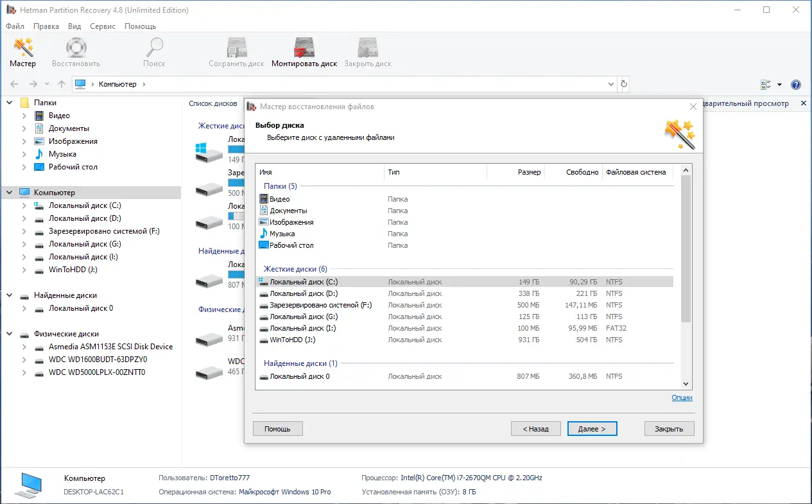
Task: Click the view mode icon near help
Action: coord(766,85)
